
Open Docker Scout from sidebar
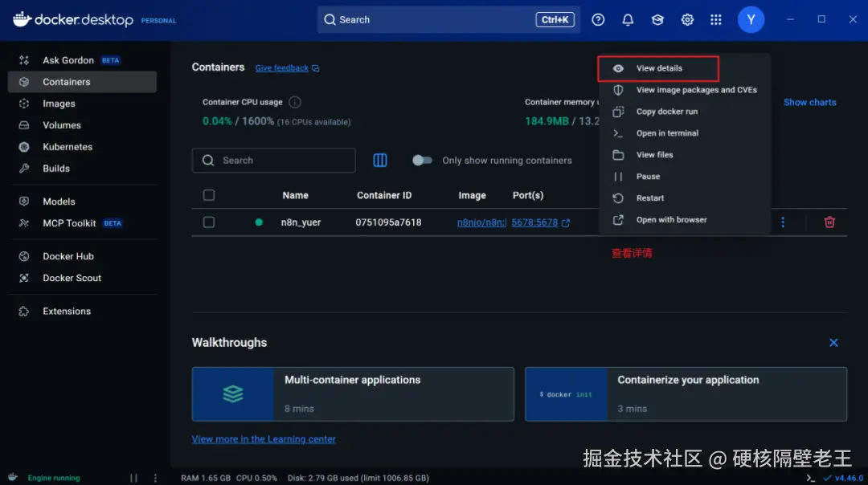[x=82, y=278]
